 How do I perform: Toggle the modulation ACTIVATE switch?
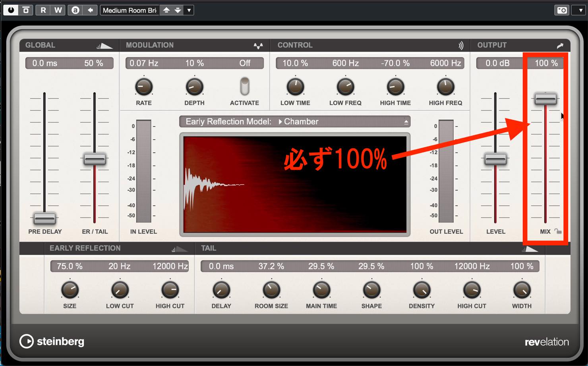point(245,86)
